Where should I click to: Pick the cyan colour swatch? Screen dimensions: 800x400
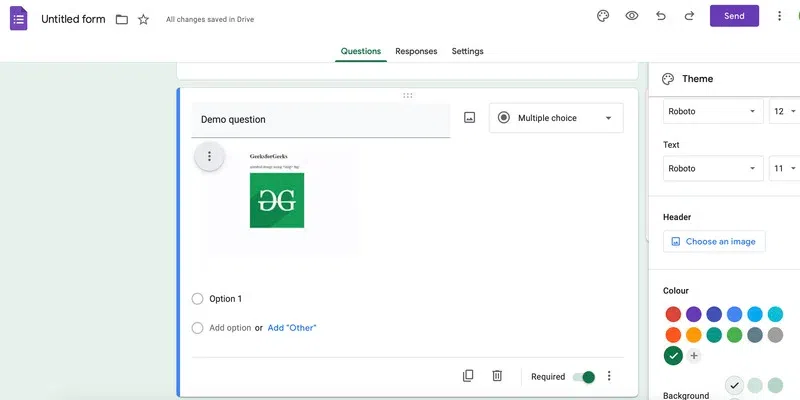(x=775, y=314)
